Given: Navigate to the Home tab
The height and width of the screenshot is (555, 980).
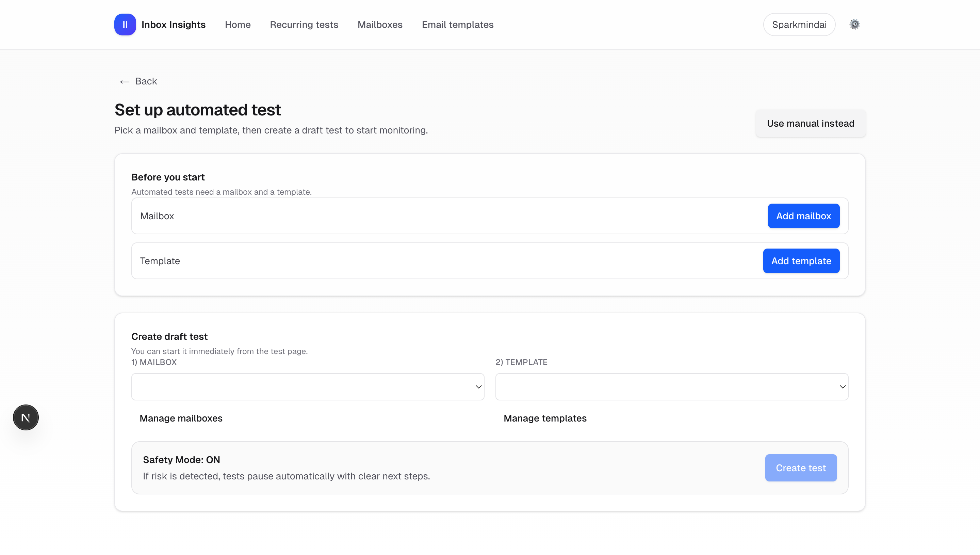Looking at the screenshot, I should point(238,25).
